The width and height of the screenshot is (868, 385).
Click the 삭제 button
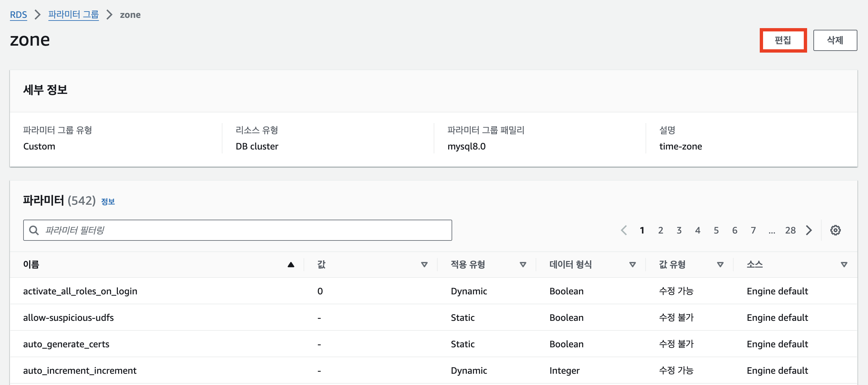(x=835, y=40)
